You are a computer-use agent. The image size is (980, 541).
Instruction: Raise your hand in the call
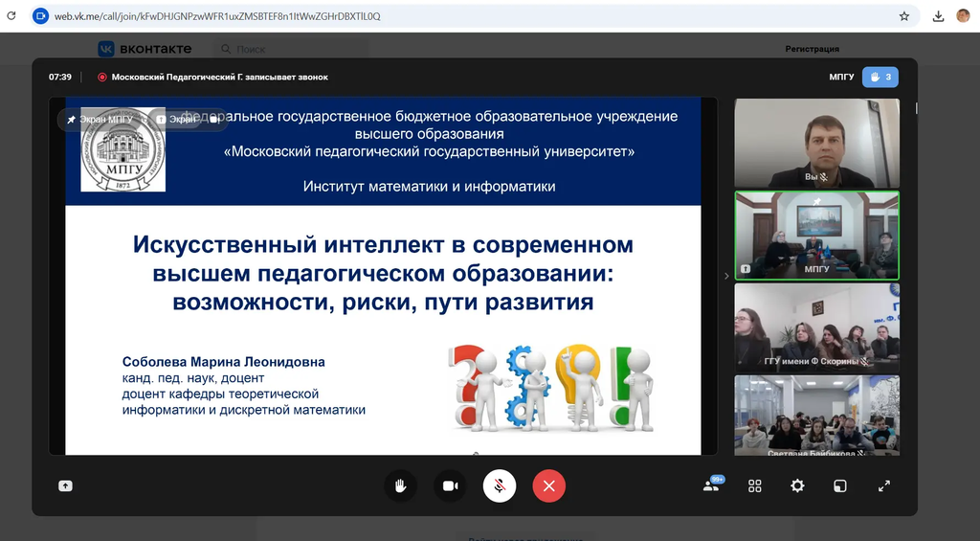pos(400,485)
